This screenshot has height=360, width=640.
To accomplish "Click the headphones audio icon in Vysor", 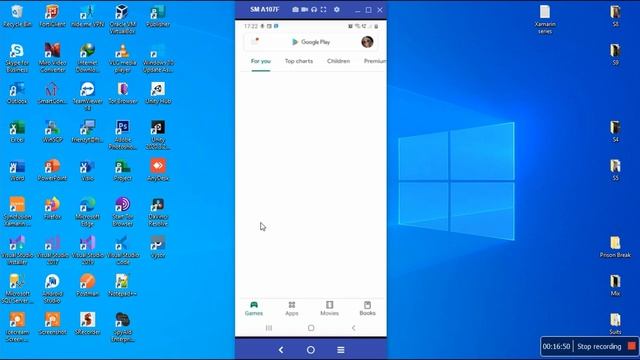I will pos(314,9).
